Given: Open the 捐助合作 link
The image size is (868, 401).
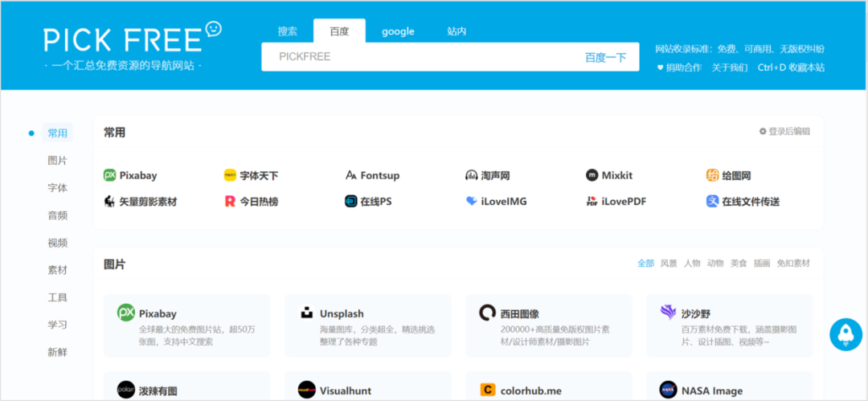Looking at the screenshot, I should [x=679, y=68].
